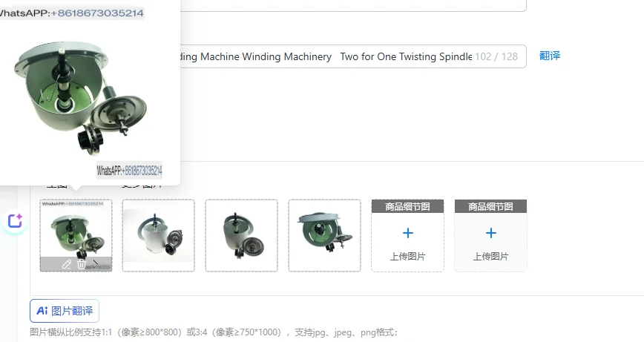644x342 pixels.
Task: Click the pencil edit icon on the main image
Action: click(67, 264)
